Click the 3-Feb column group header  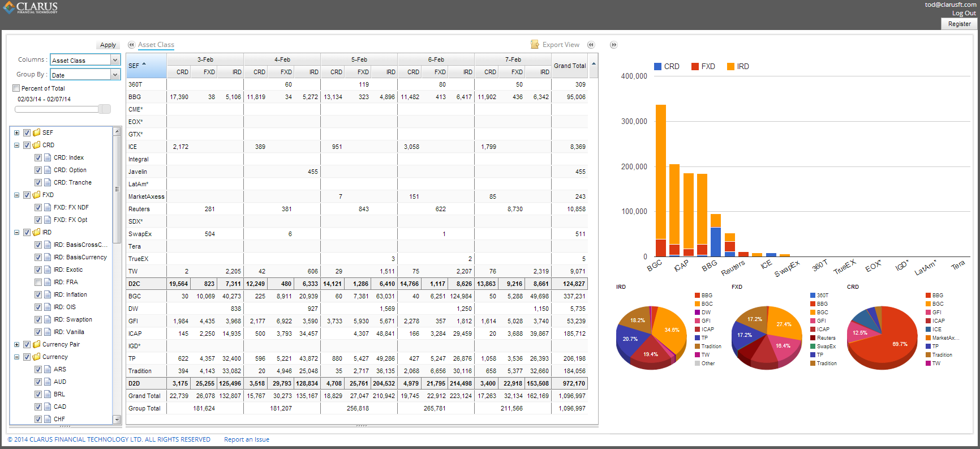click(205, 59)
